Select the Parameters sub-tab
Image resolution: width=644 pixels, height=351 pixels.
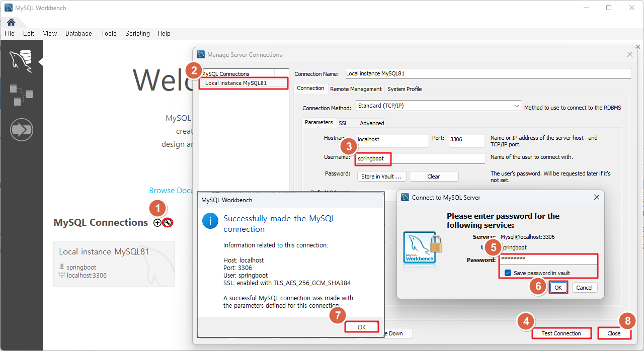pyautogui.click(x=319, y=122)
